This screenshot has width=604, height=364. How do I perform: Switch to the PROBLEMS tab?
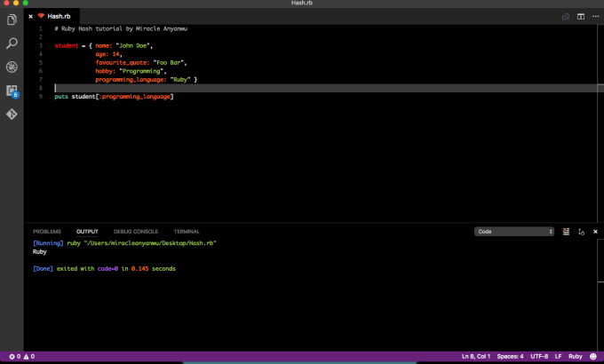(x=47, y=231)
